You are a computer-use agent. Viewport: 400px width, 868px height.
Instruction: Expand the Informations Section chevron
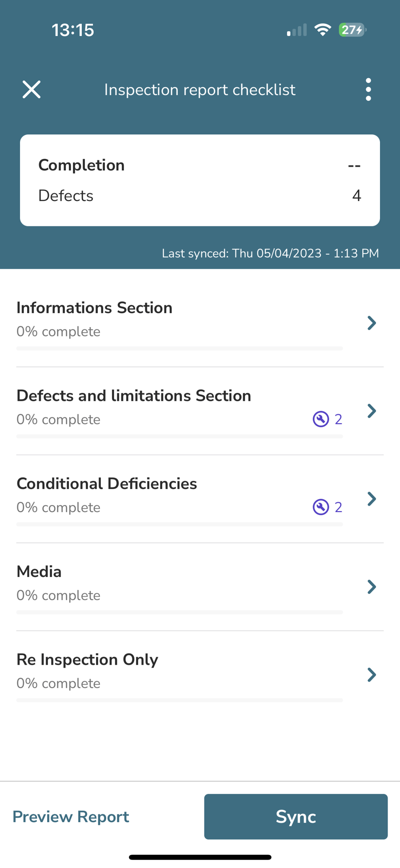[x=372, y=323]
